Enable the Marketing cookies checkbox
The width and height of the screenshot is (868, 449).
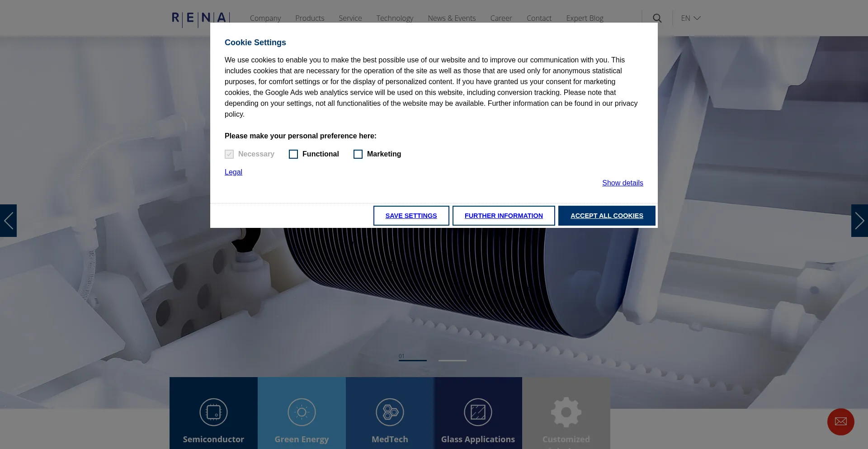coord(358,154)
